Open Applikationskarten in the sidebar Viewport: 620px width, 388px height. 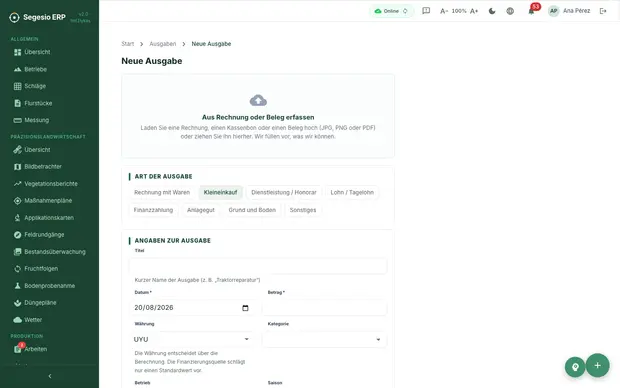click(x=44, y=218)
